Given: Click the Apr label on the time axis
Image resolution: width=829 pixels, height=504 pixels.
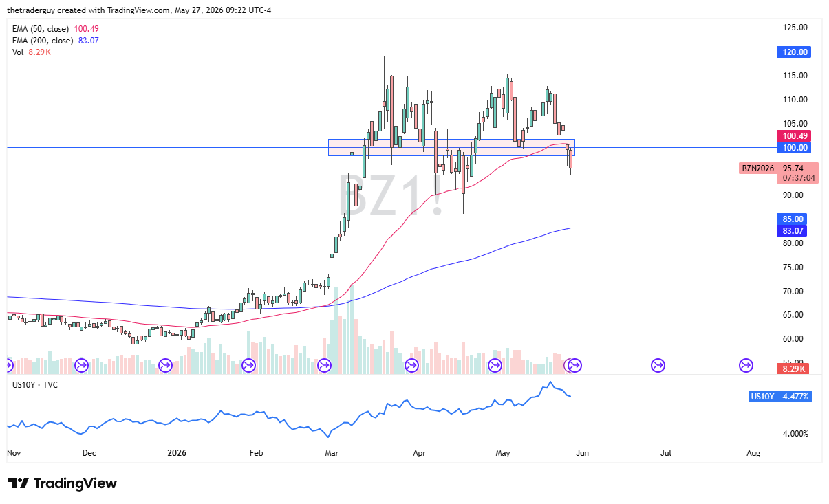Looking at the screenshot, I should [419, 453].
